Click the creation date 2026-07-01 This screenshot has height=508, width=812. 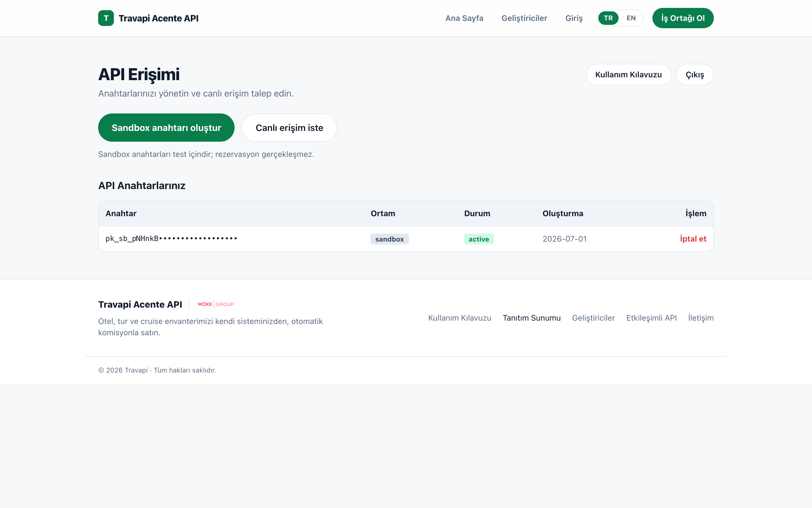[x=564, y=239]
